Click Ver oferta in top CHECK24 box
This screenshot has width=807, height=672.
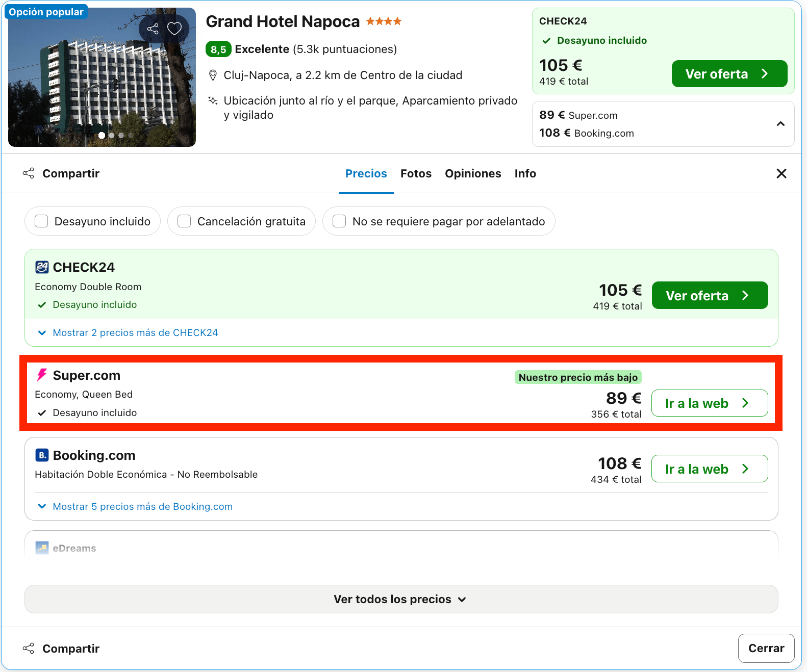click(729, 74)
